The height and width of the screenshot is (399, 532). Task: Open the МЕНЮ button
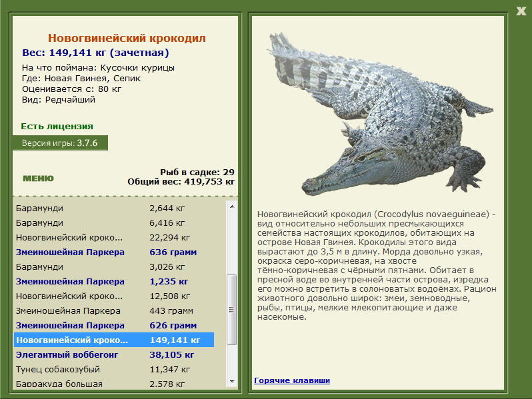[x=39, y=179]
